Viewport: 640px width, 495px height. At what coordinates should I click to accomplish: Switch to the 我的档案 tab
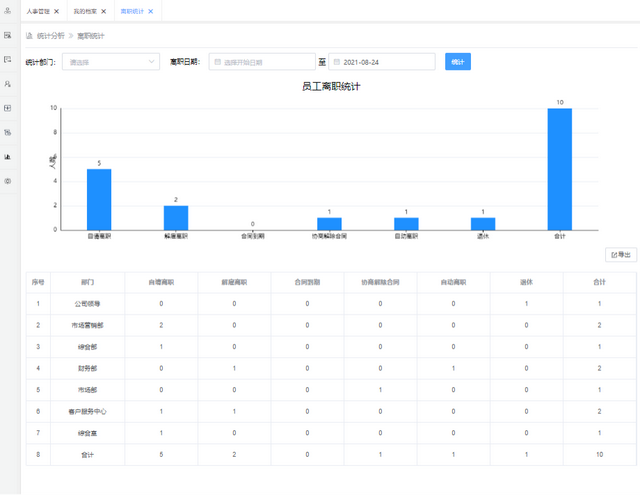(x=86, y=11)
